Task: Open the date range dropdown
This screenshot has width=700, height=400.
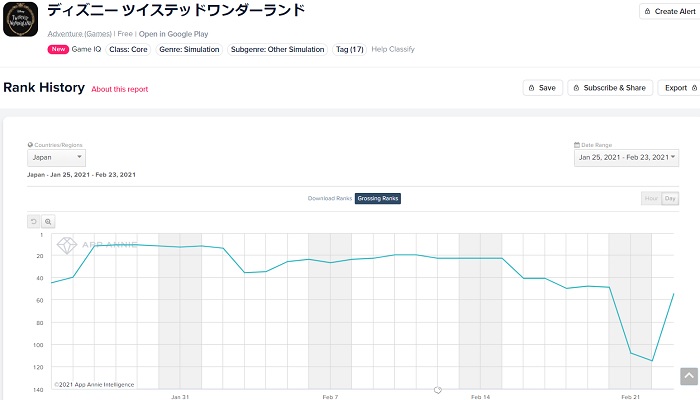Action: [x=626, y=158]
